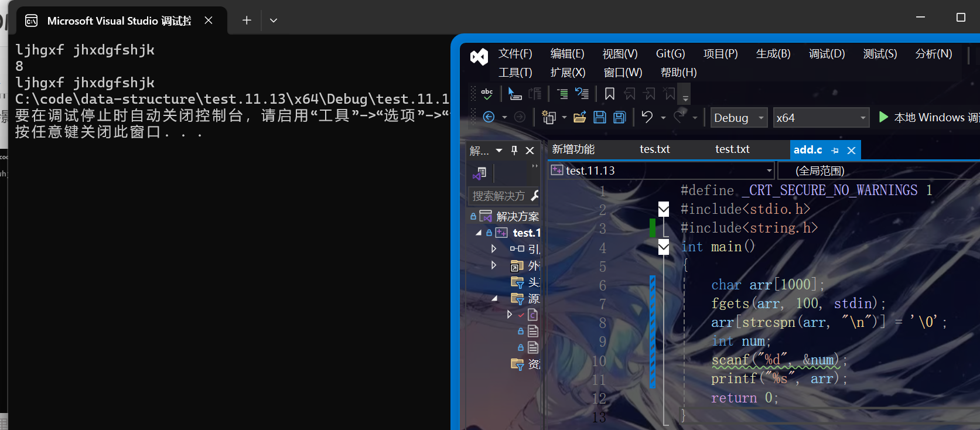Collapse the 源文件 folder node
Viewport: 980px width, 430px height.
[x=494, y=298]
